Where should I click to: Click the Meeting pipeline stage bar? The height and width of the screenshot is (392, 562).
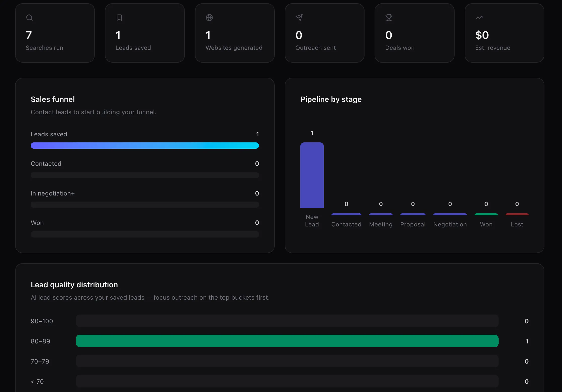tap(381, 214)
